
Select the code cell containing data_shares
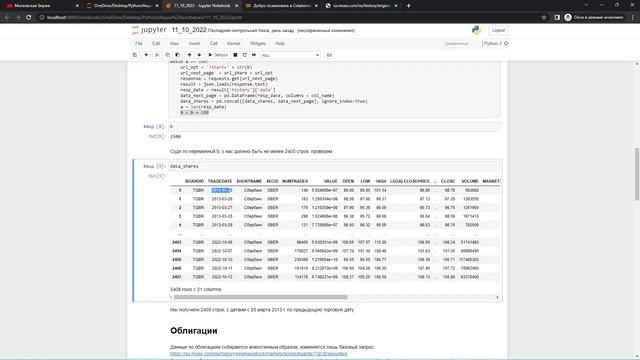pyautogui.click(x=334, y=166)
